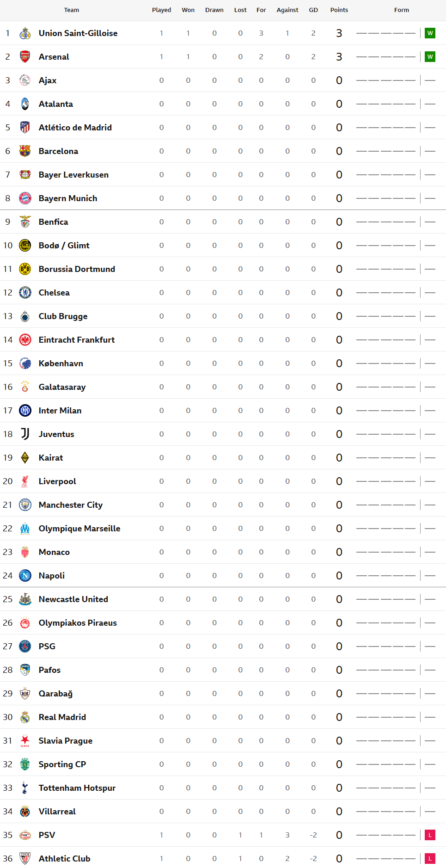This screenshot has height=868, width=446.
Task: Click the PSV red L form badge
Action: tap(430, 835)
